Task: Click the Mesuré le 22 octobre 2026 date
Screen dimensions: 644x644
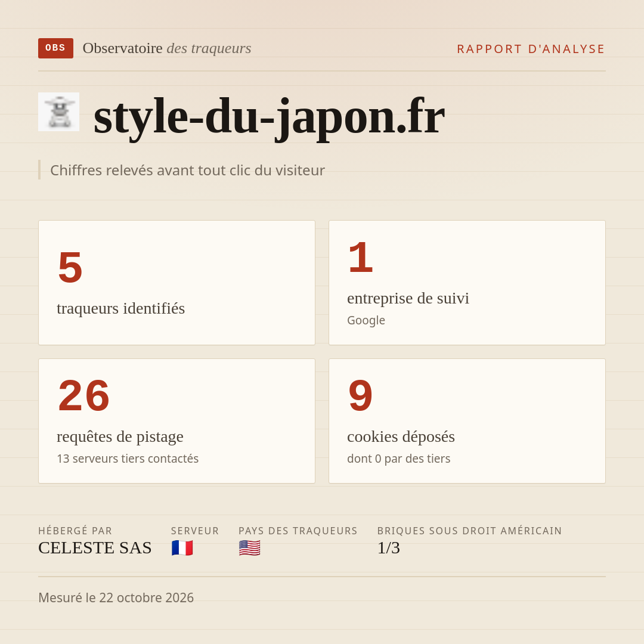Action: pos(116,597)
